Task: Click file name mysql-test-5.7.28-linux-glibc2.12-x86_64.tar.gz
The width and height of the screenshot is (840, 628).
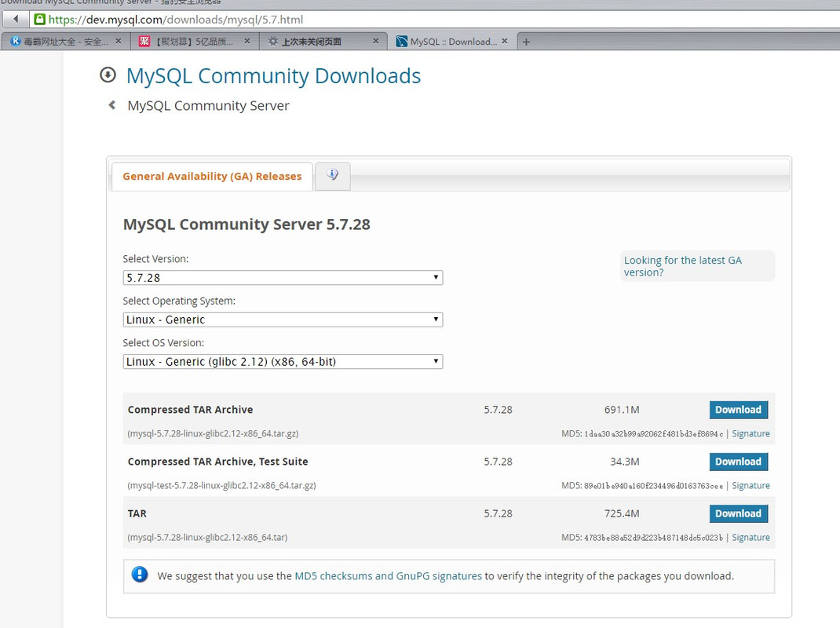Action: (221, 485)
